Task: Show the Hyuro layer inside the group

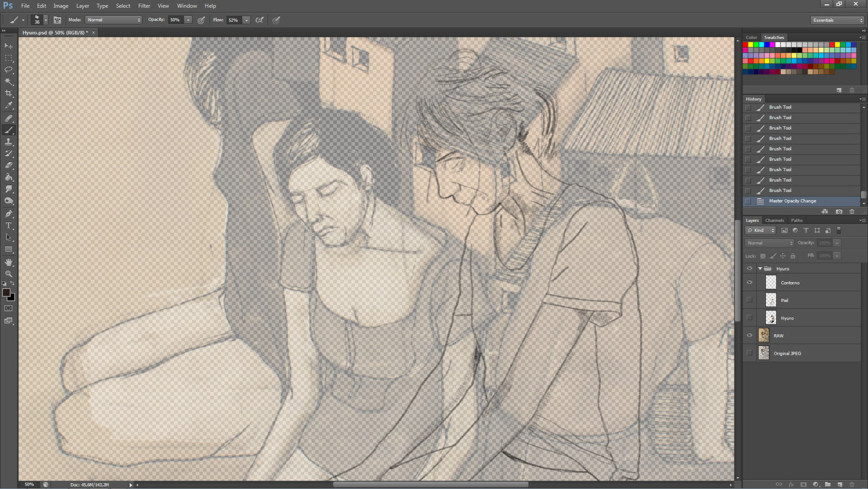Action: click(750, 318)
